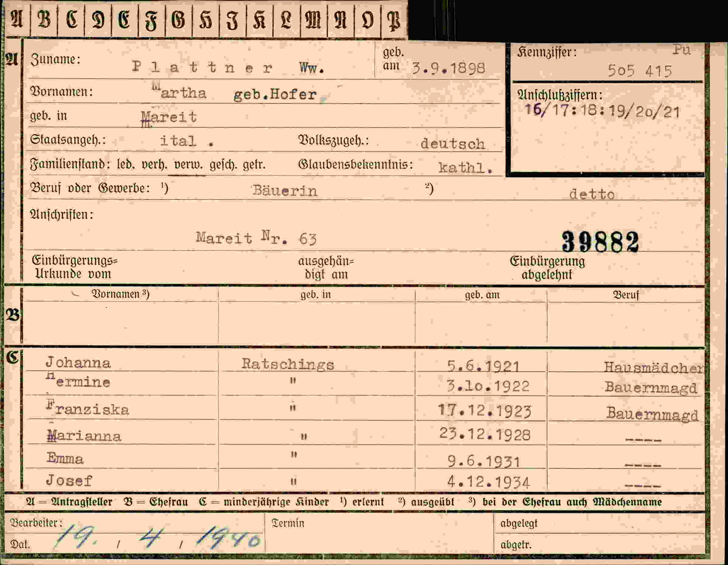Select the occupation 'Hausmädchen'
728x565 pixels.
[x=654, y=367]
